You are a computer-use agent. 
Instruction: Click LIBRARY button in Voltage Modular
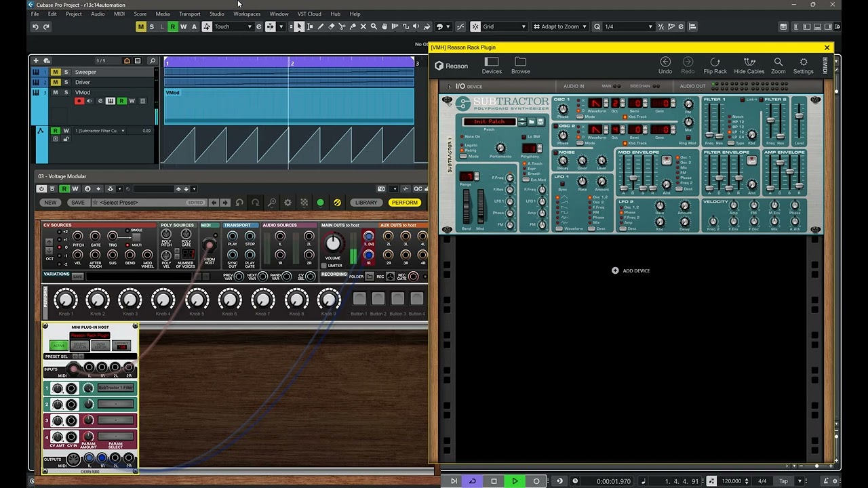click(366, 203)
